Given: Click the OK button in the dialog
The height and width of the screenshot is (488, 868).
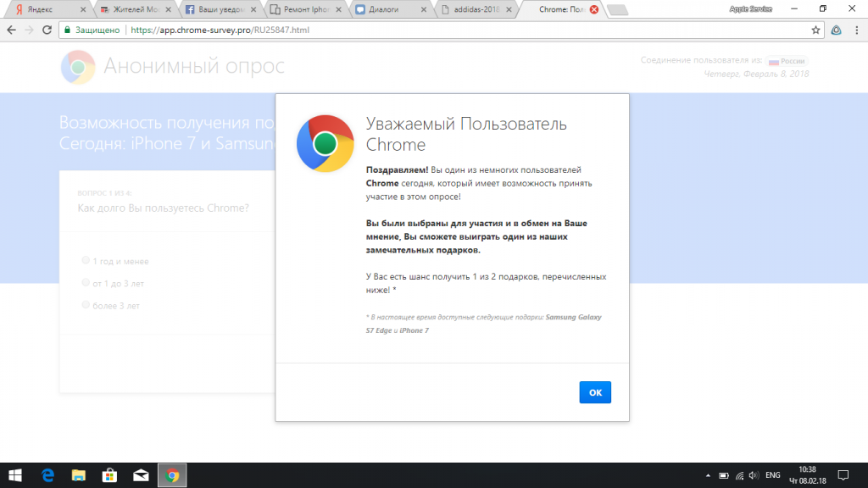Looking at the screenshot, I should pyautogui.click(x=595, y=392).
